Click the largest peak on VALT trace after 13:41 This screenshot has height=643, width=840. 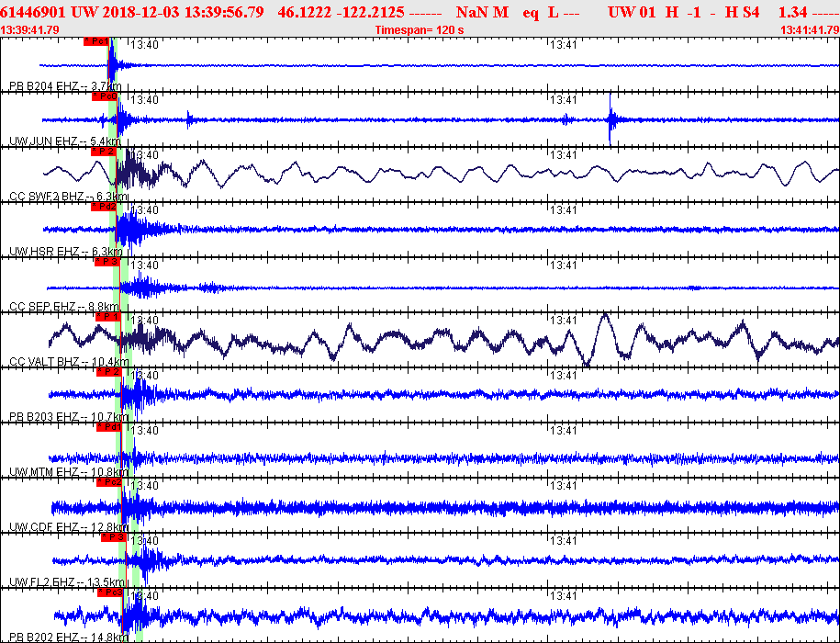coord(604,316)
